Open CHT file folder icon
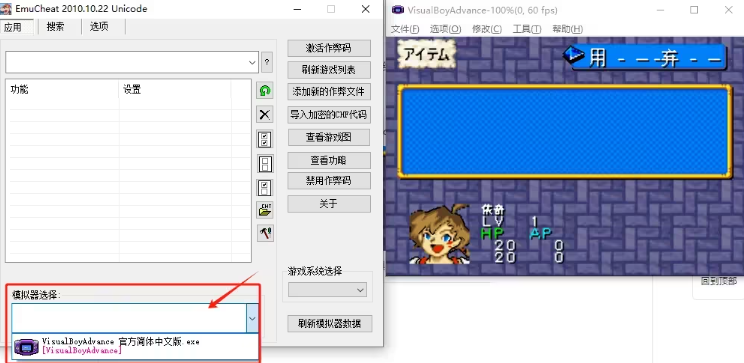The height and width of the screenshot is (363, 744). (x=265, y=210)
